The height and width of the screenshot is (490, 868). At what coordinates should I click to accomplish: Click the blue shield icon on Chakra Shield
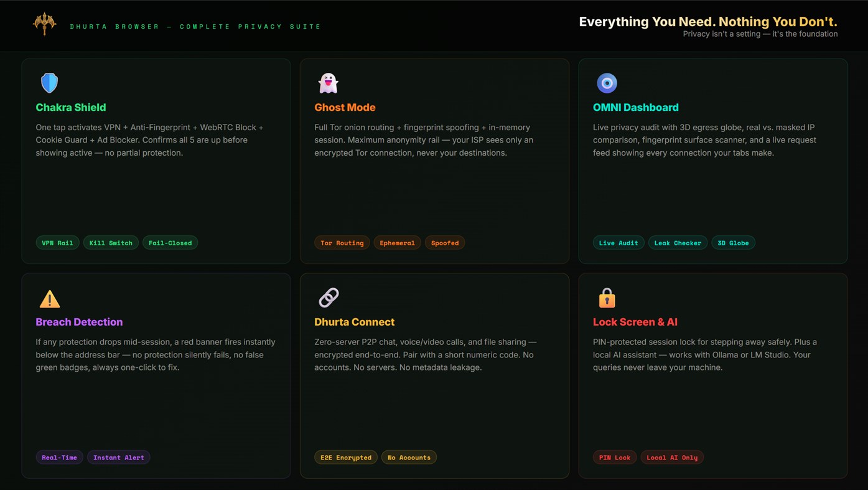click(x=49, y=83)
